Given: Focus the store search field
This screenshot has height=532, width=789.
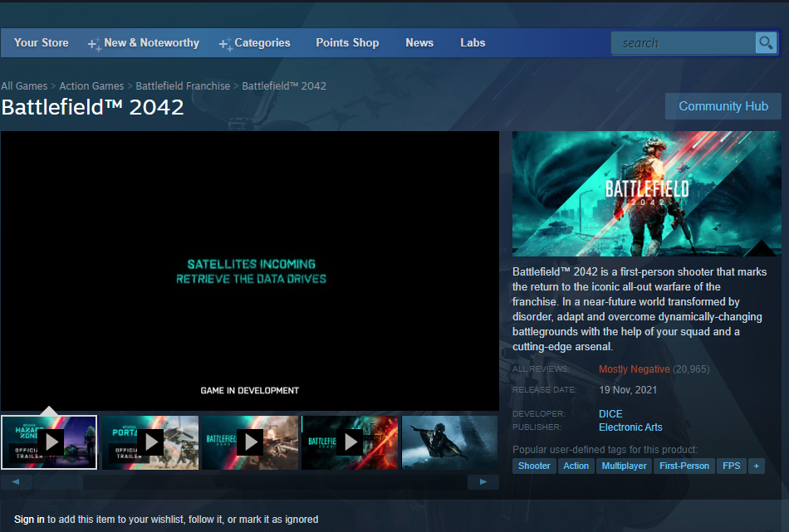Looking at the screenshot, I should [684, 43].
